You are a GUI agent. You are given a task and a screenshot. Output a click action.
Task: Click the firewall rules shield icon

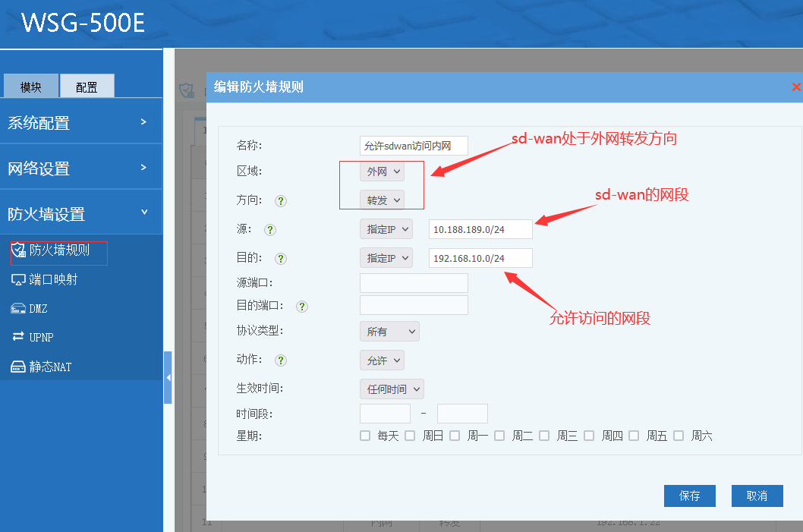(18, 250)
